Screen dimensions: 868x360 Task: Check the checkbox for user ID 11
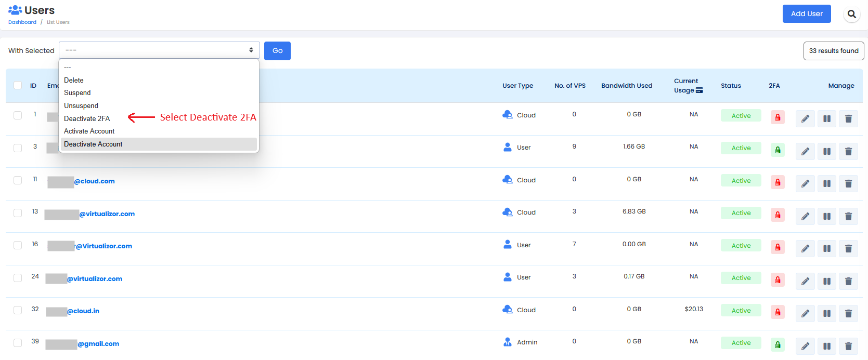tap(18, 180)
